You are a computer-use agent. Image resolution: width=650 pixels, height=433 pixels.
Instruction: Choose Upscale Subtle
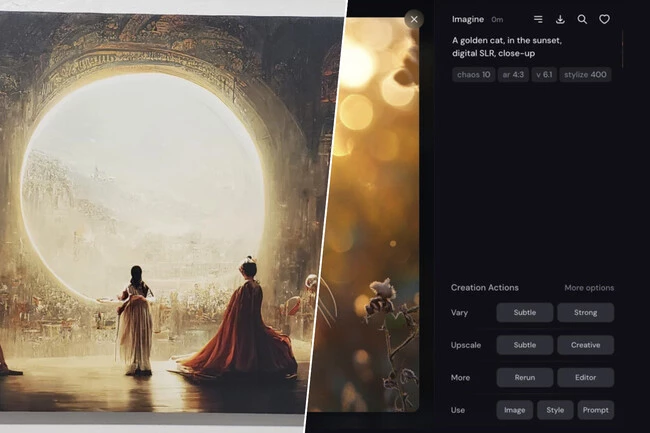point(524,345)
